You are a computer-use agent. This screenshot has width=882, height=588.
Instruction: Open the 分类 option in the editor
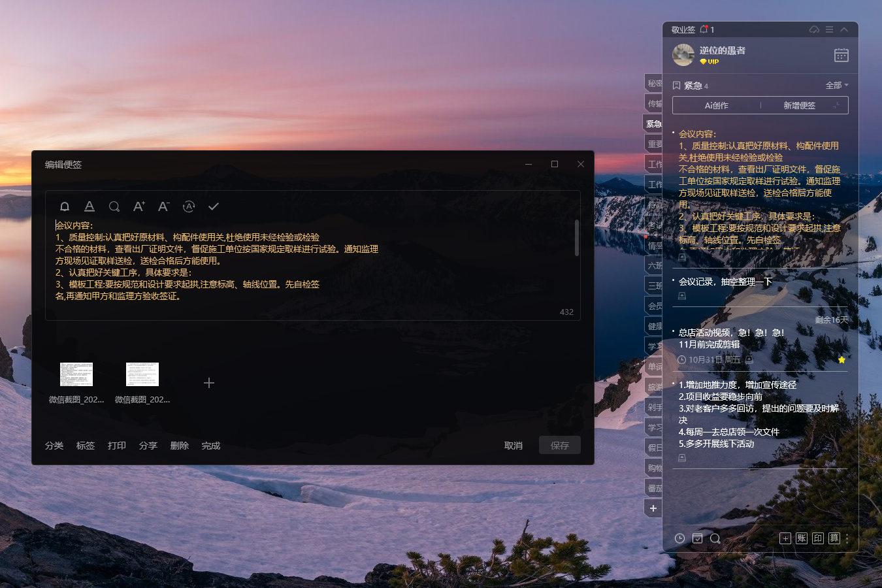[54, 446]
